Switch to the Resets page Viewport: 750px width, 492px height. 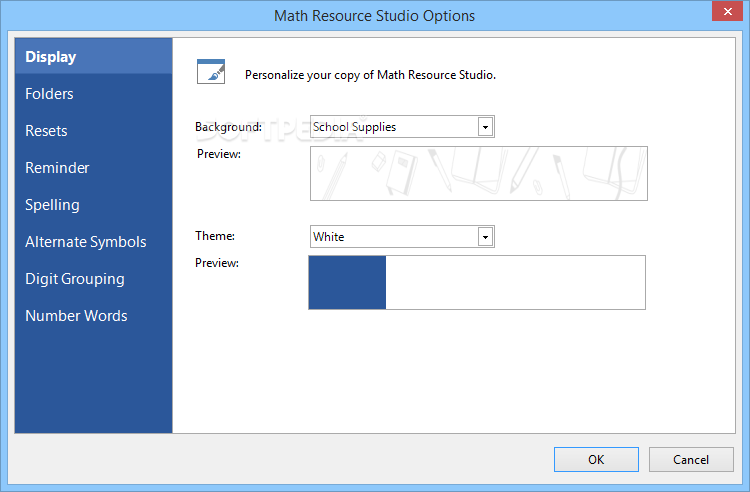coord(94,131)
